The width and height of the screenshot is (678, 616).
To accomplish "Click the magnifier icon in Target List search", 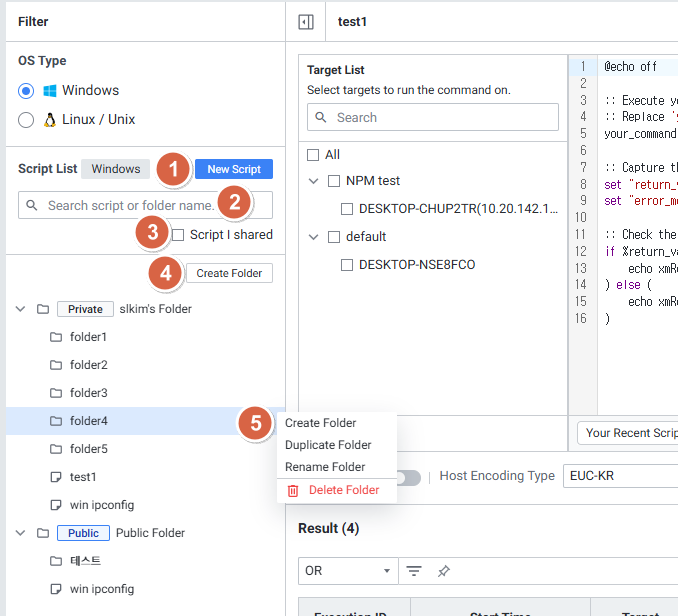I will [x=322, y=117].
